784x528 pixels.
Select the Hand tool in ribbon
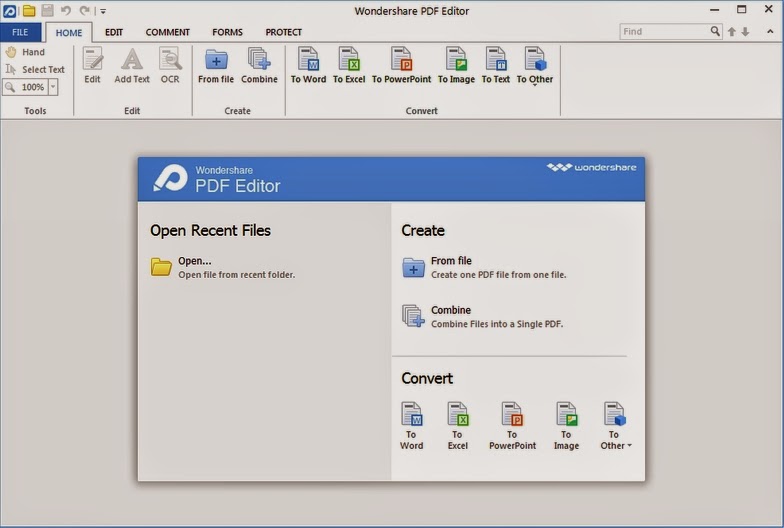coord(26,52)
